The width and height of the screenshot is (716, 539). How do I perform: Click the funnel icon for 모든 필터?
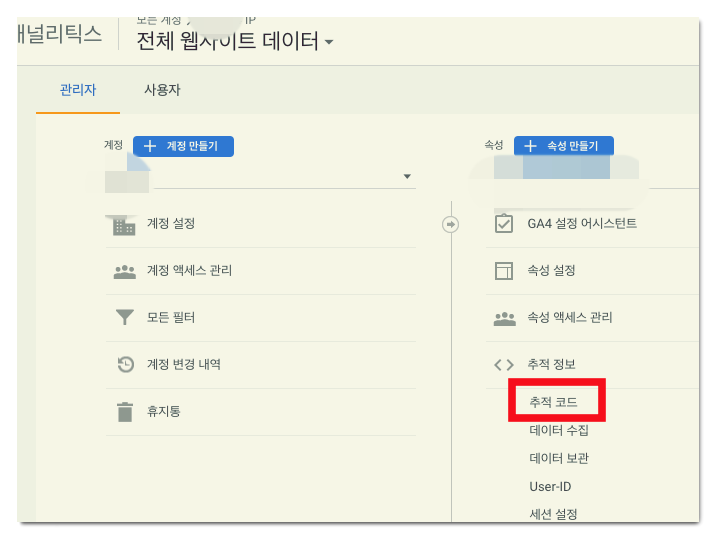(125, 317)
